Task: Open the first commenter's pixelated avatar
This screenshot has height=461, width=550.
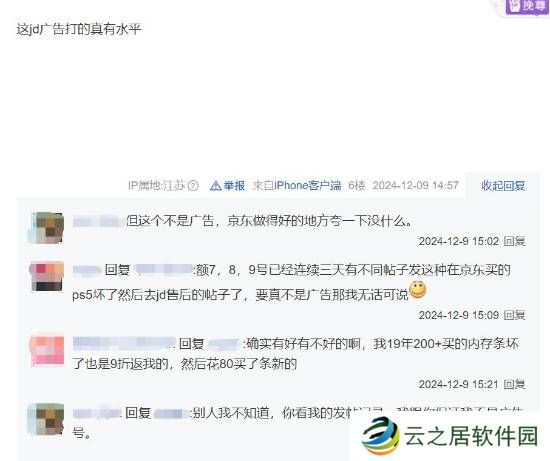Action: tap(46, 228)
